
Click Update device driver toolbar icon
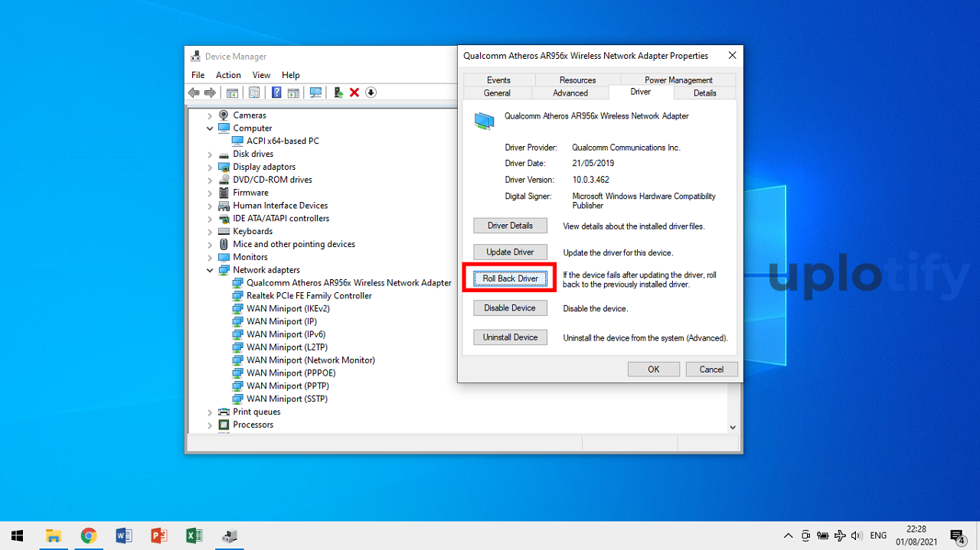(x=338, y=93)
